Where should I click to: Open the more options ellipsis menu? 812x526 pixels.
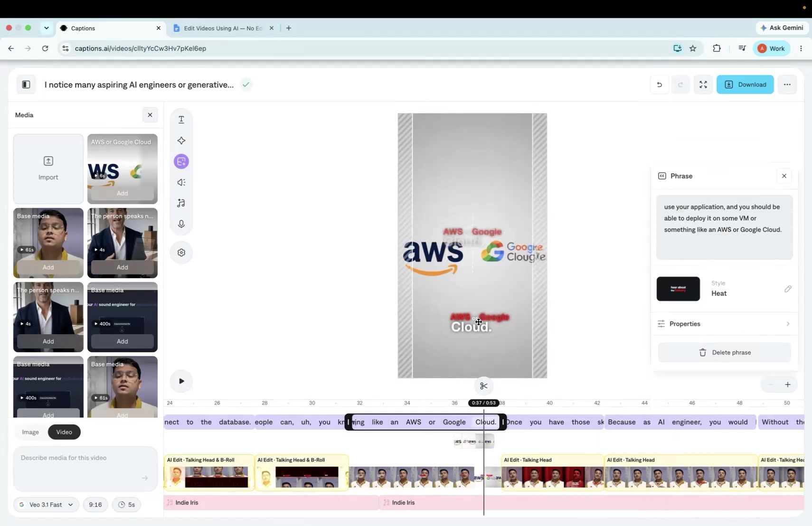click(x=787, y=85)
